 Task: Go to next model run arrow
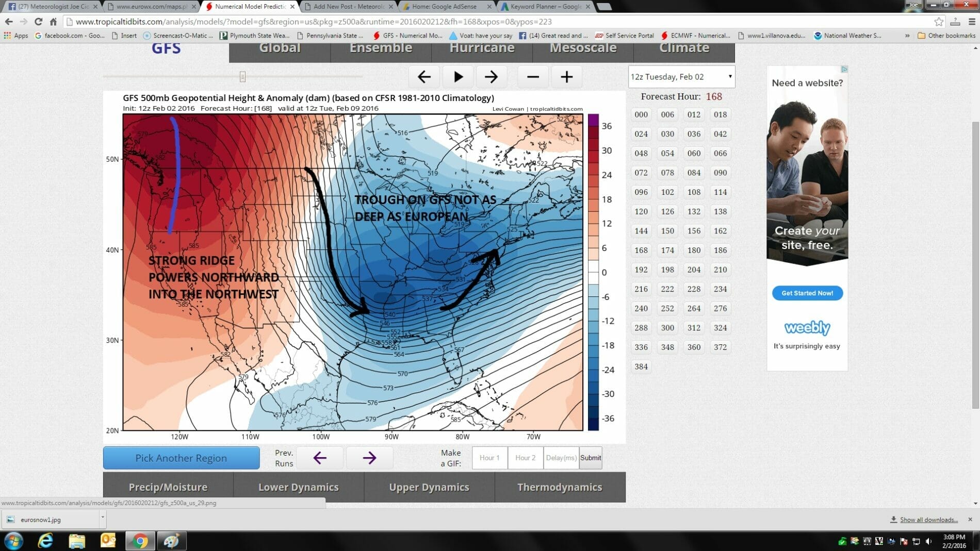tap(369, 458)
